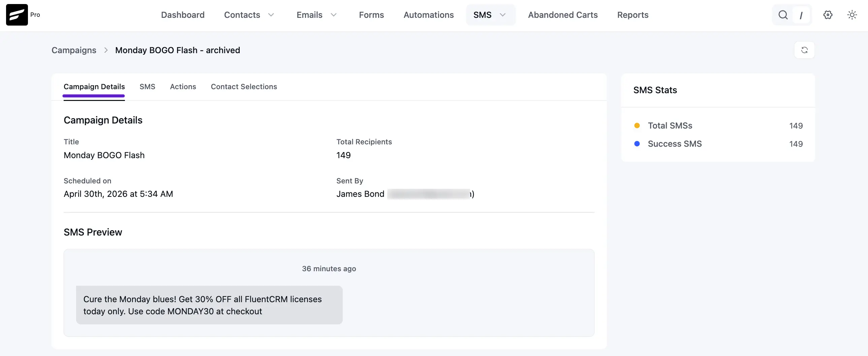
Task: Click the 'Total SMSs' stat label
Action: (670, 126)
